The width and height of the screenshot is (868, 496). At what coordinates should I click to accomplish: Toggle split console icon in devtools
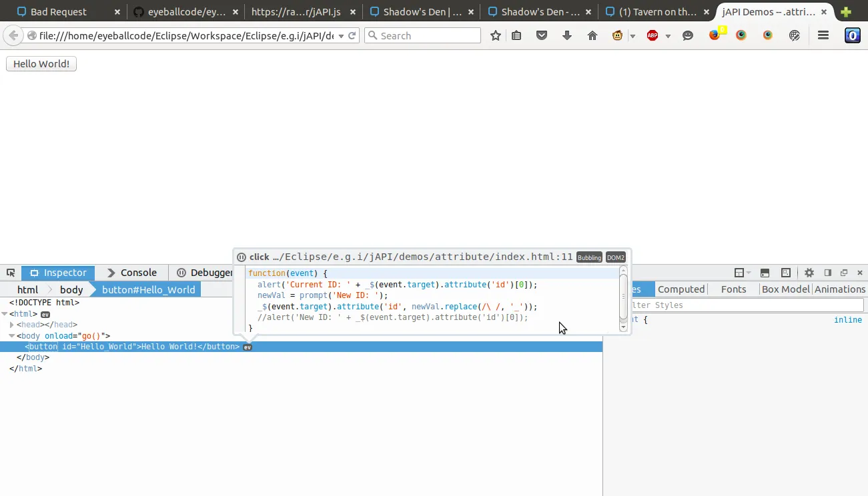[x=765, y=273]
